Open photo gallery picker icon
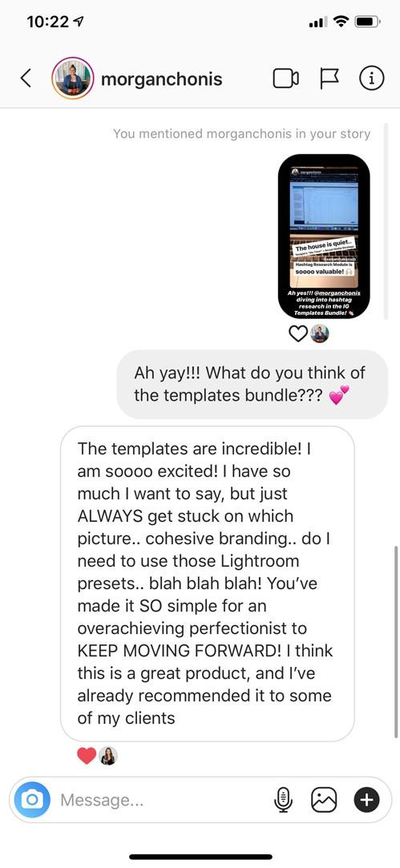 [x=324, y=800]
